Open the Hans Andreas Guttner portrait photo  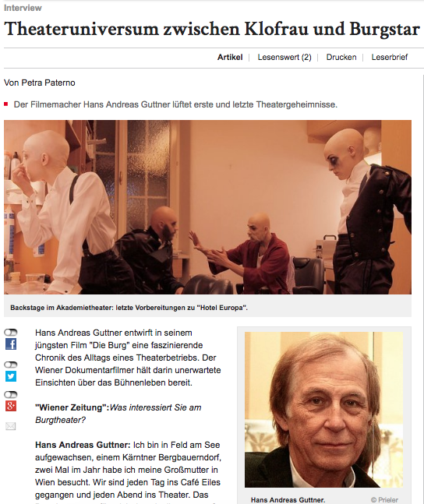323,410
